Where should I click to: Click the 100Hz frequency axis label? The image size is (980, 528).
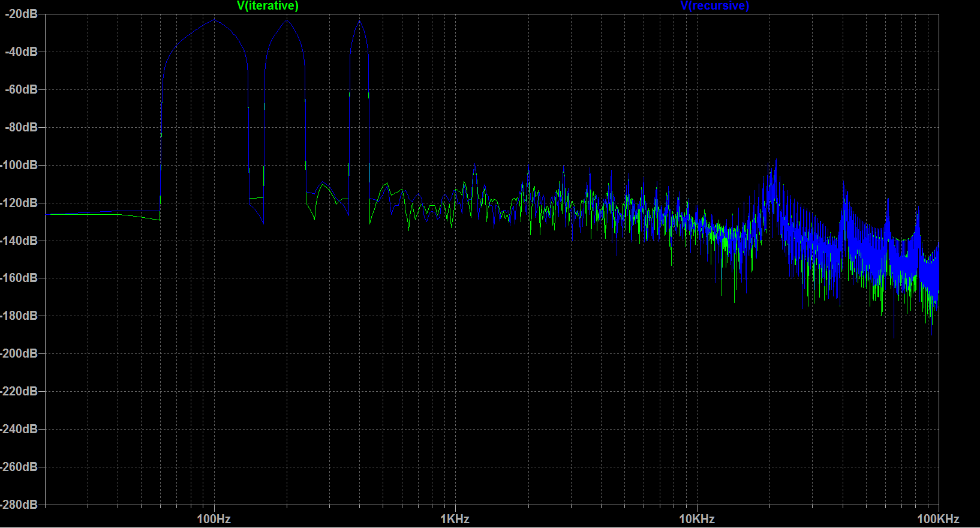tap(214, 519)
